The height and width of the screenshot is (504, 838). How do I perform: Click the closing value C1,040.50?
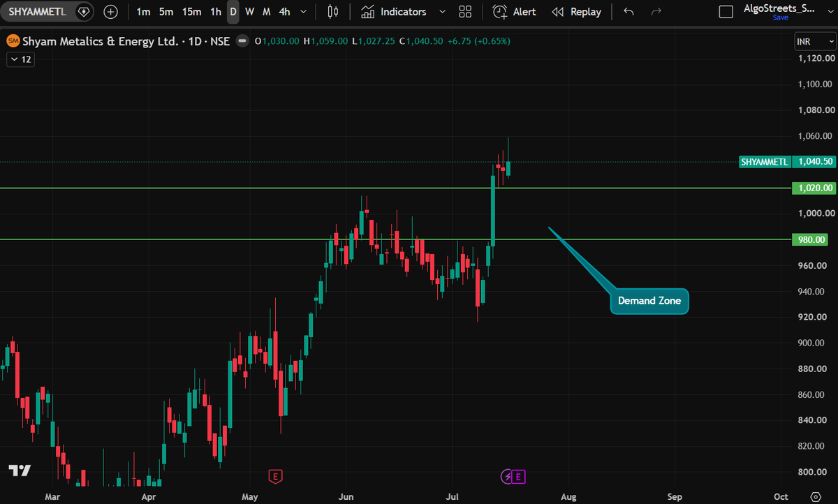pos(421,41)
